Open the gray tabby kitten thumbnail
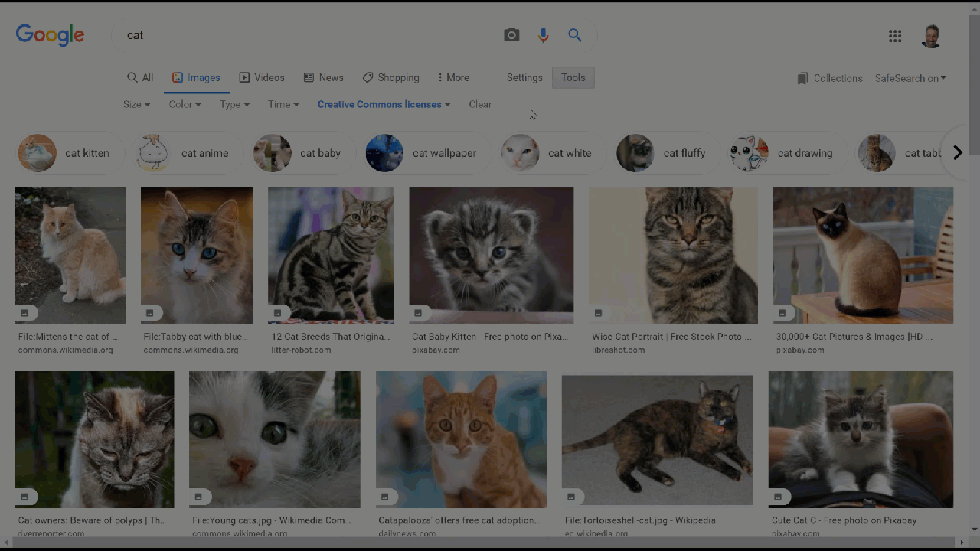 (491, 256)
